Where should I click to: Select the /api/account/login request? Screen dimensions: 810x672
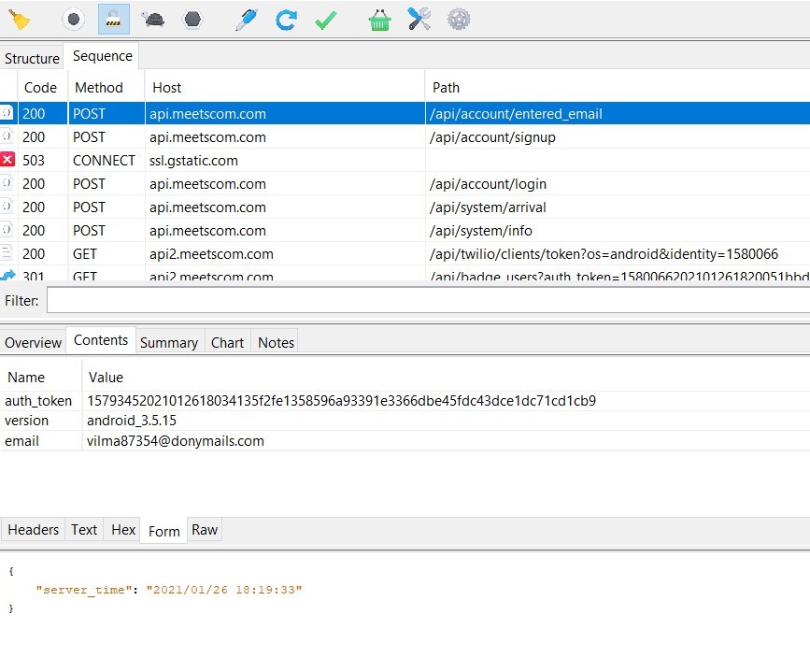405,183
